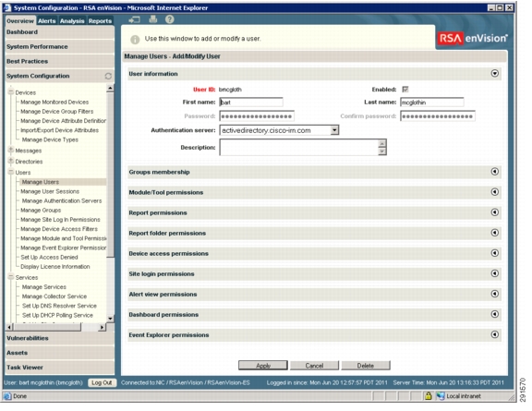The height and width of the screenshot is (411, 532).
Task: Click the Confirm password field
Action: [x=438, y=116]
